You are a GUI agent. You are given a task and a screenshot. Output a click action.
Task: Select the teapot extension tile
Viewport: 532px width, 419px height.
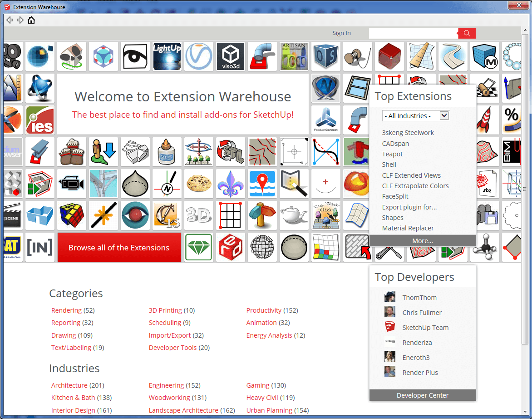pos(294,215)
